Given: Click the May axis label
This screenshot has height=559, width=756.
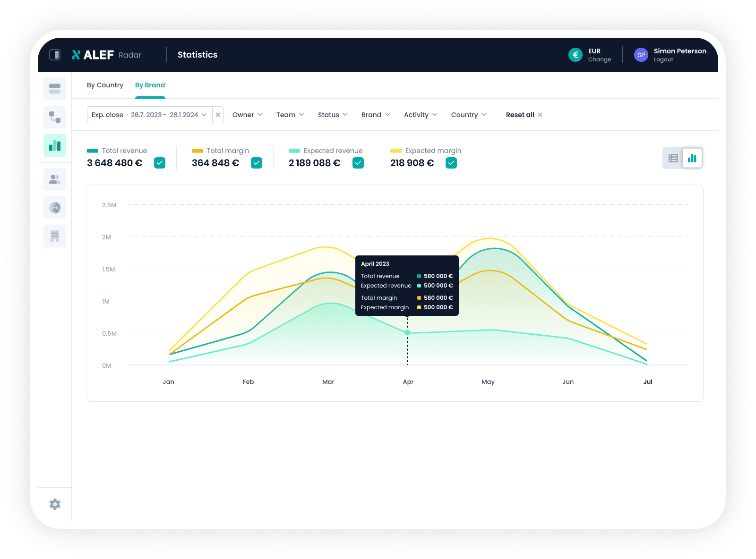Looking at the screenshot, I should pos(488,381).
